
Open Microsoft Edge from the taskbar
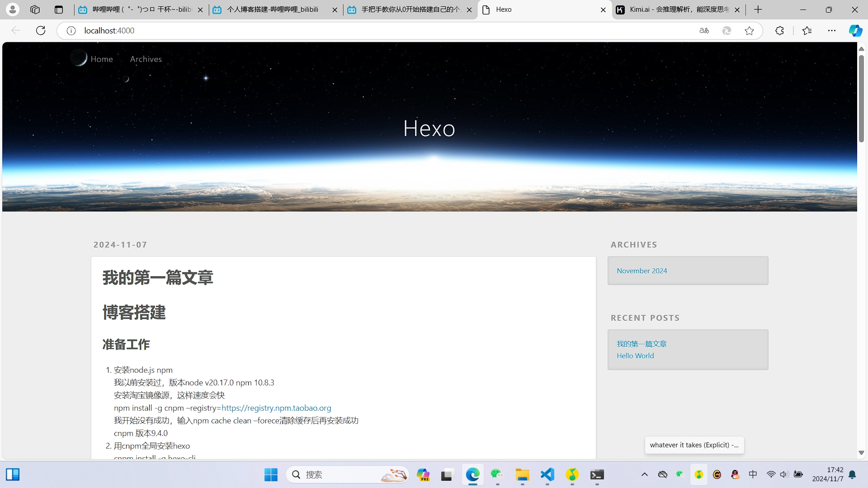click(473, 474)
